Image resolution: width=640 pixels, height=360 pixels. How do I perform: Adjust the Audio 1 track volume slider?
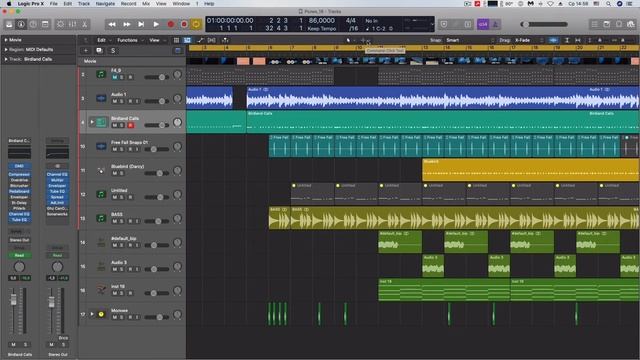click(x=157, y=101)
